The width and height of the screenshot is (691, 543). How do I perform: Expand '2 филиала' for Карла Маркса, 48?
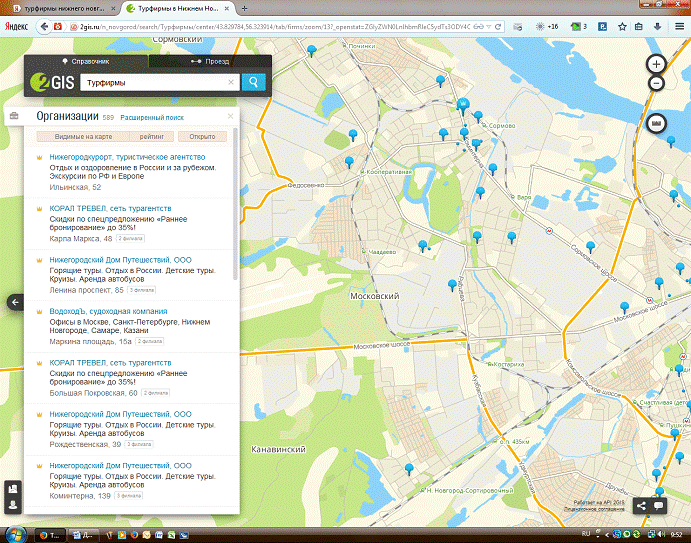pyautogui.click(x=132, y=240)
